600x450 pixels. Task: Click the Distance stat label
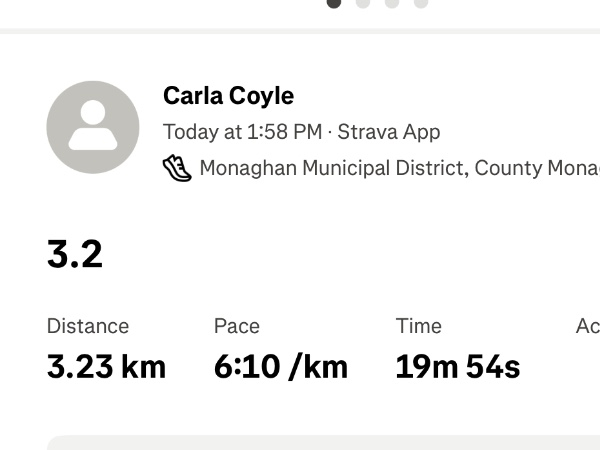[88, 326]
